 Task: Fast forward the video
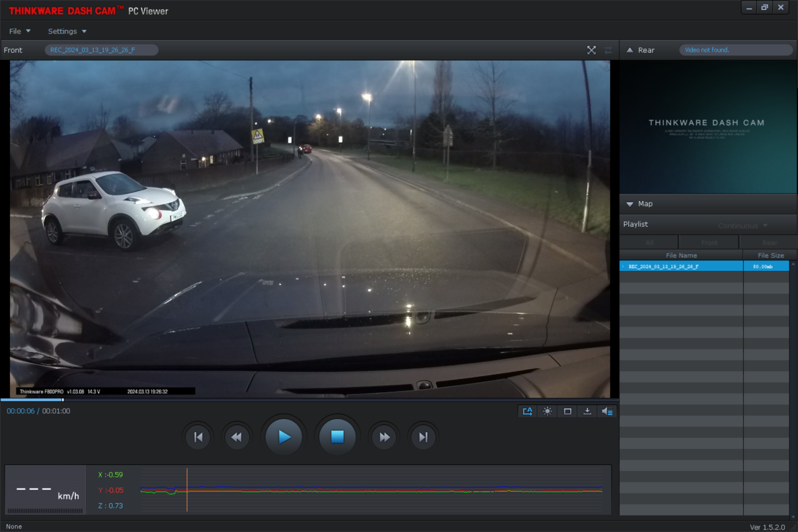coord(385,437)
